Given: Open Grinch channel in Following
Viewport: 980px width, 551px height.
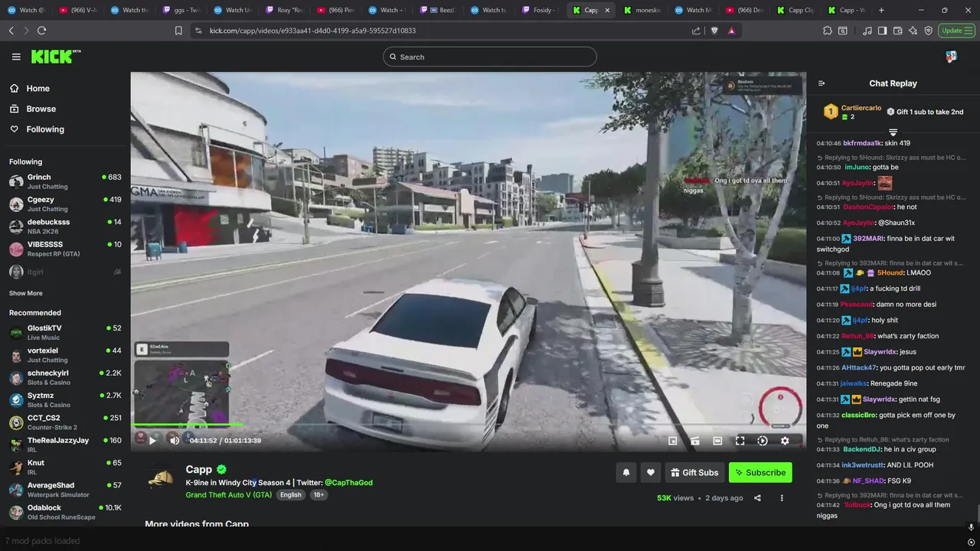Looking at the screenshot, I should coord(65,181).
